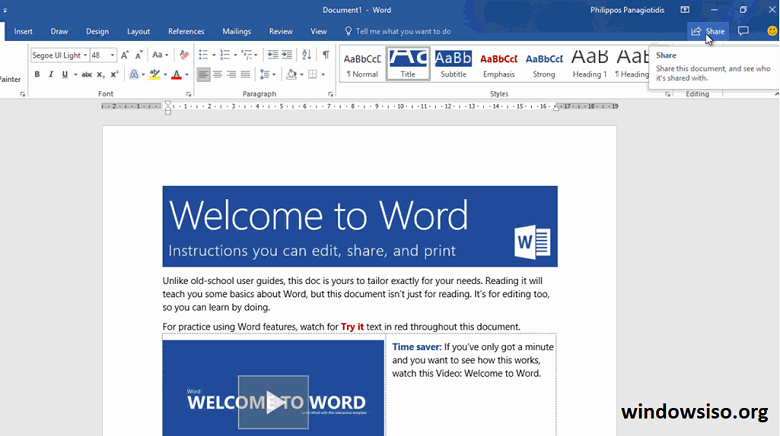Image resolution: width=780 pixels, height=436 pixels.
Task: Switch to the Layout tab
Action: [x=138, y=31]
